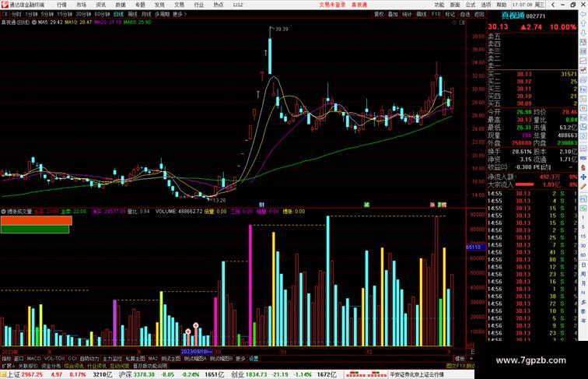The width and height of the screenshot is (588, 379).
Task: Switch to the 60分钟 period tab
Action: tap(102, 14)
